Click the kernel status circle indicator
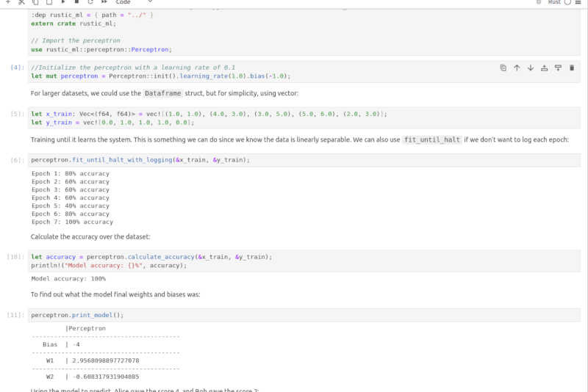 click(x=567, y=2)
